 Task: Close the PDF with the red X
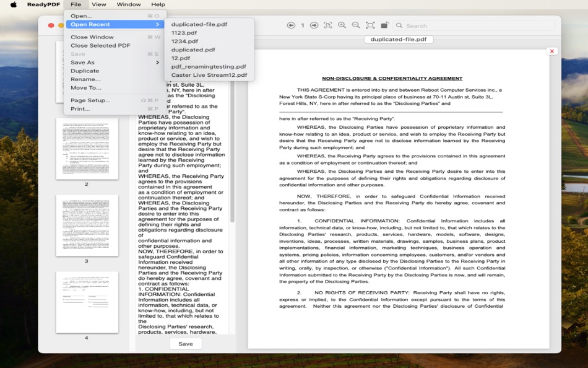tap(551, 51)
